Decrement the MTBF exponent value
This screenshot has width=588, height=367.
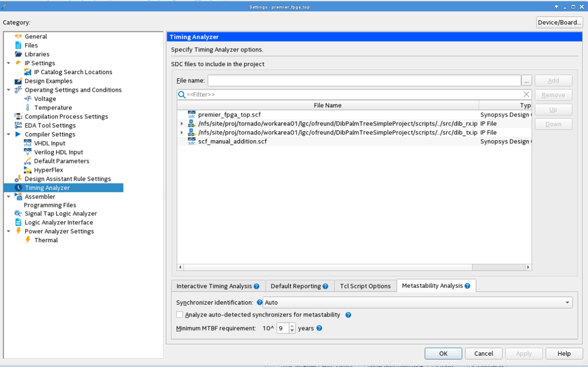(292, 331)
